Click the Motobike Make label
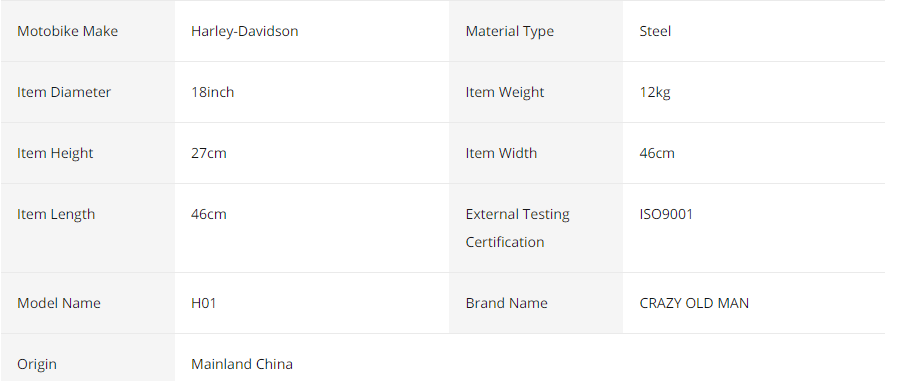900x381 pixels. click(x=67, y=31)
